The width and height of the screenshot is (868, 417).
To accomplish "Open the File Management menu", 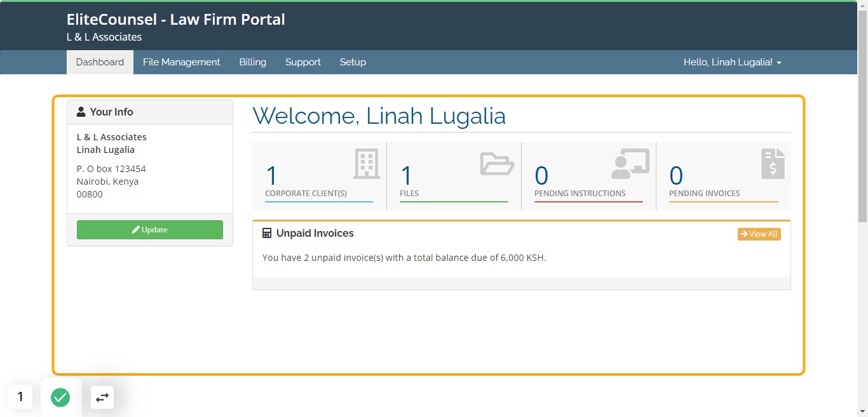I will pos(181,62).
